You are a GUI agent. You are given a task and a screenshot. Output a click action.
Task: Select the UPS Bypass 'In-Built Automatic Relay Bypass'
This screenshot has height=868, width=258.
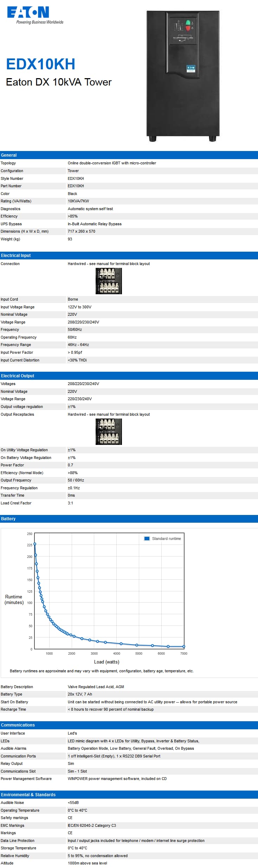95,224
